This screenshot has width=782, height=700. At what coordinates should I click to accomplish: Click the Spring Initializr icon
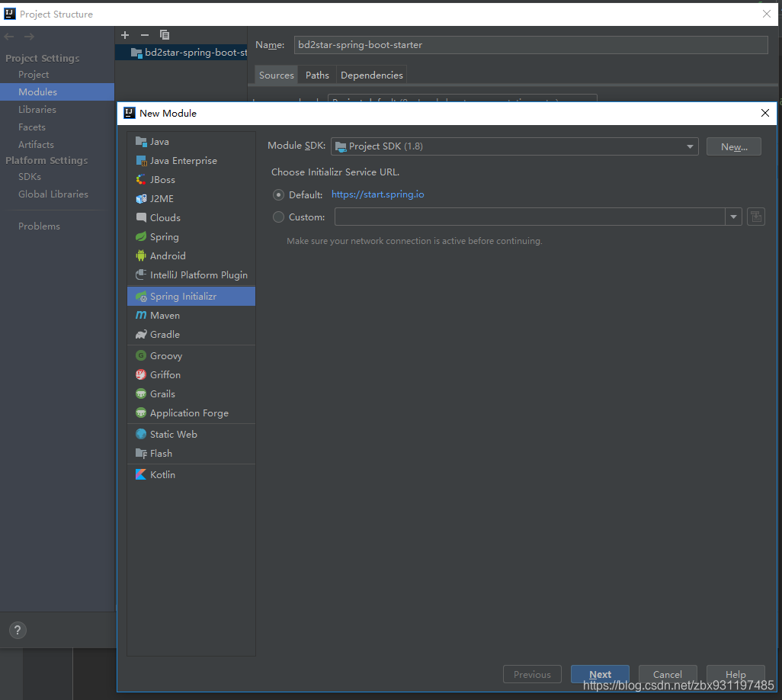click(x=141, y=297)
